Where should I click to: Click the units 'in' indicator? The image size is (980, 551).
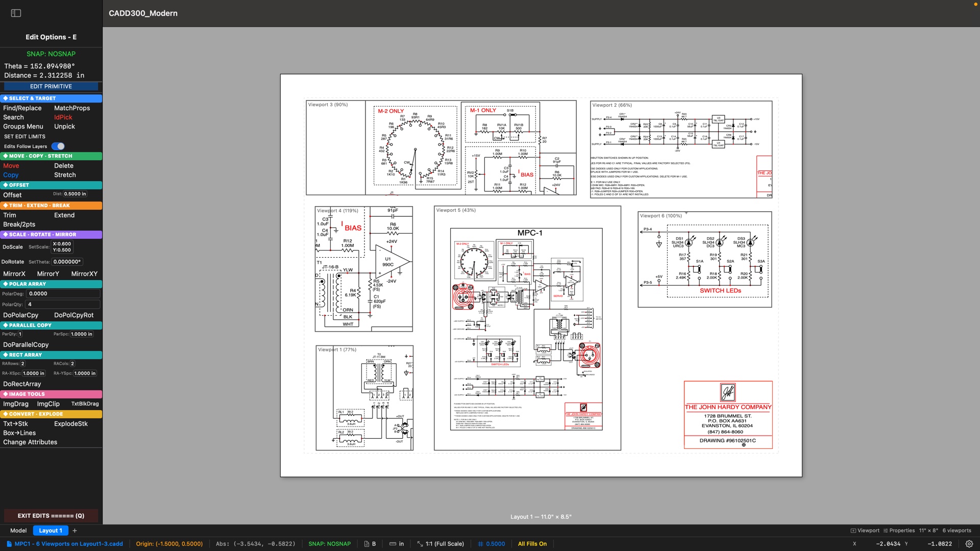pos(397,544)
